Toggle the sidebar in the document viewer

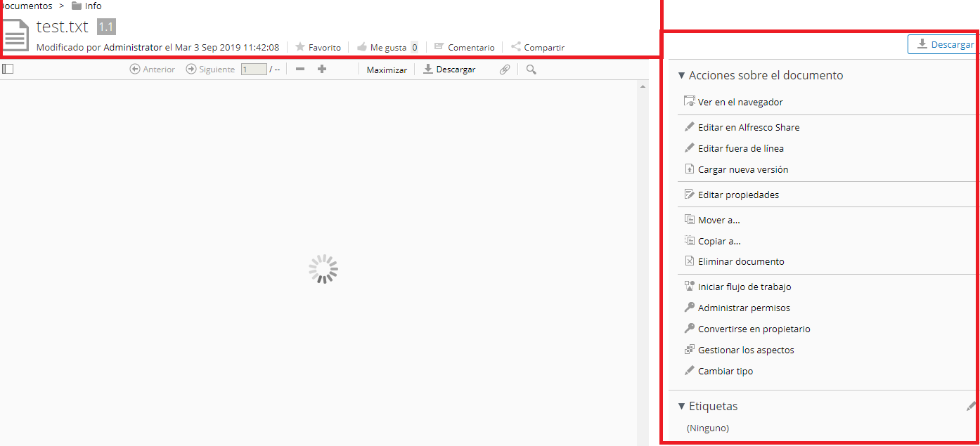click(x=8, y=69)
